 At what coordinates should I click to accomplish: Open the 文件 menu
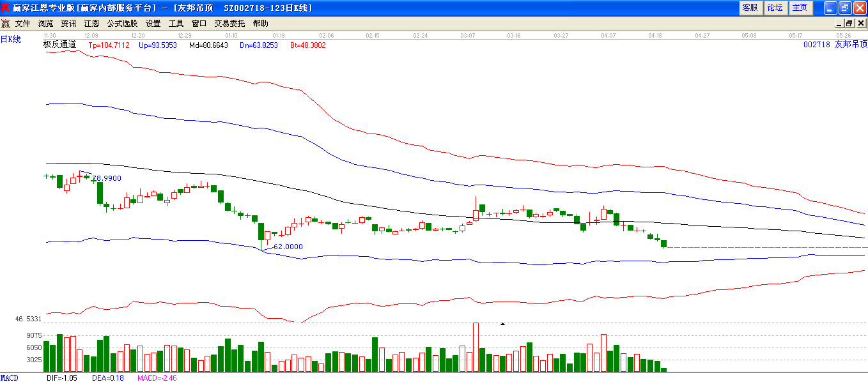click(23, 24)
